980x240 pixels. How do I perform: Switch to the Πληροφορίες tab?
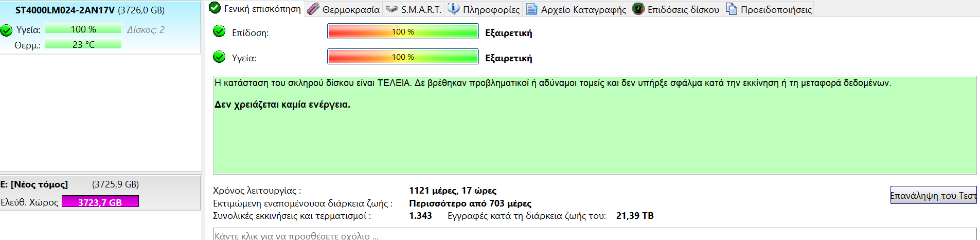pos(484,9)
